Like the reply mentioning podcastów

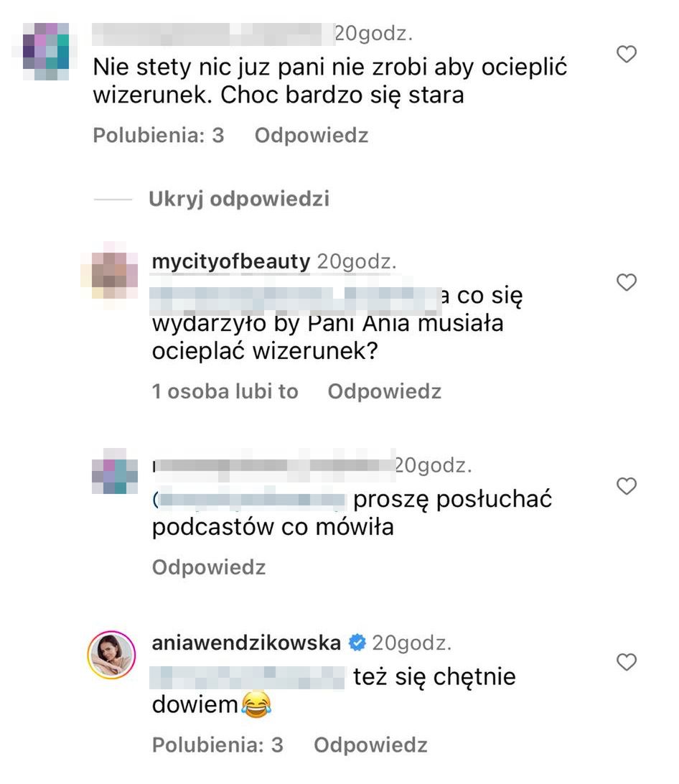[627, 487]
